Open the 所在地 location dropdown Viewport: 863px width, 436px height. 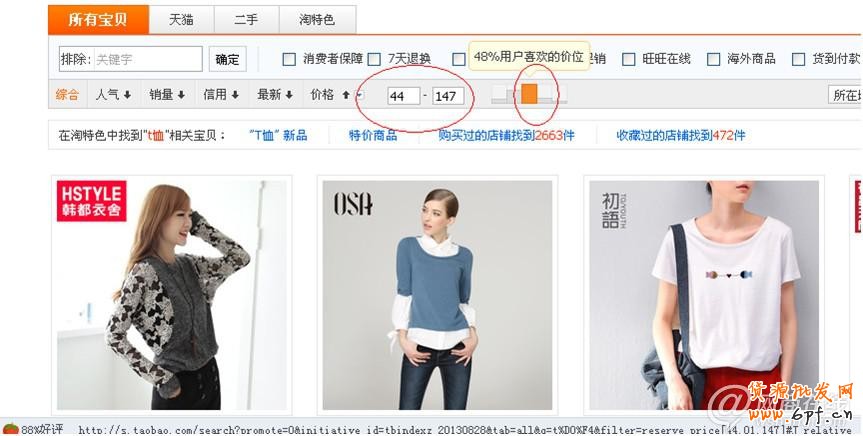coord(844,95)
